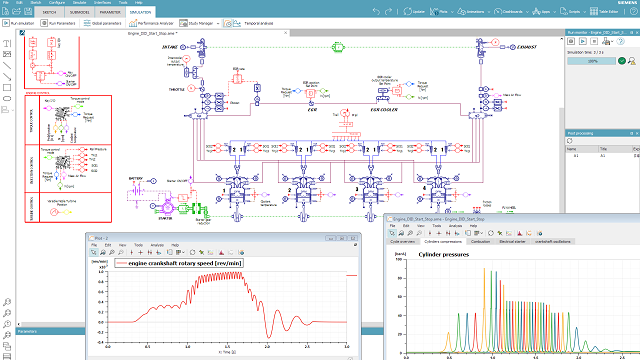Click the Name column header

point(582,149)
